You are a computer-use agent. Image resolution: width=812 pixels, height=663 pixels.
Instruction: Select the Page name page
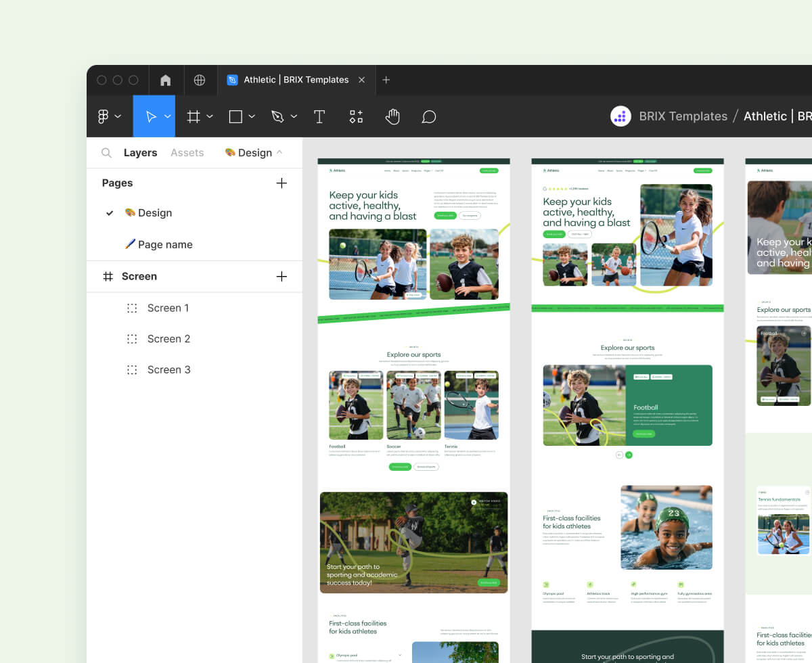coord(165,244)
